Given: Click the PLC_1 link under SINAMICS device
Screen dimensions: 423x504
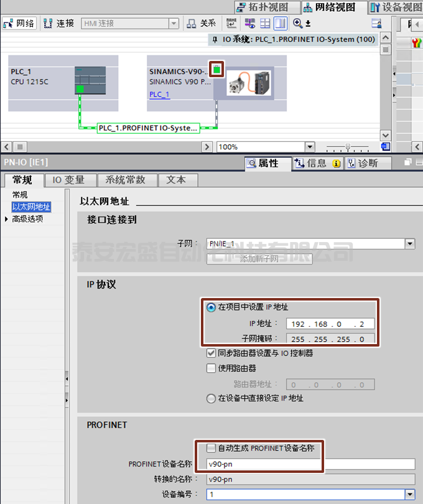Looking at the screenshot, I should click(159, 95).
